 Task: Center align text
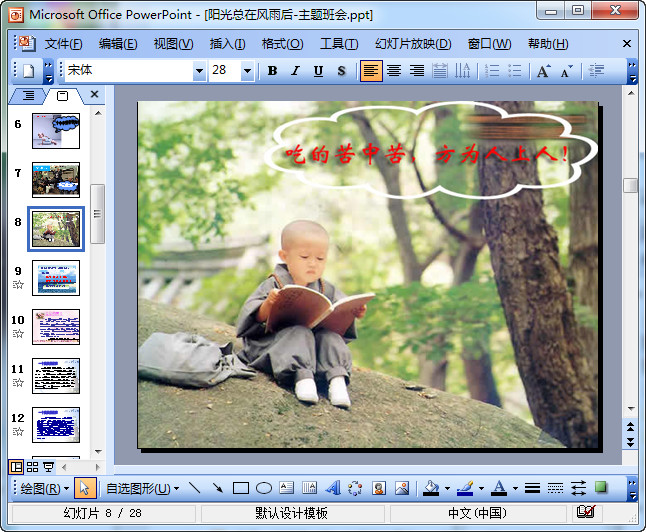click(x=394, y=71)
